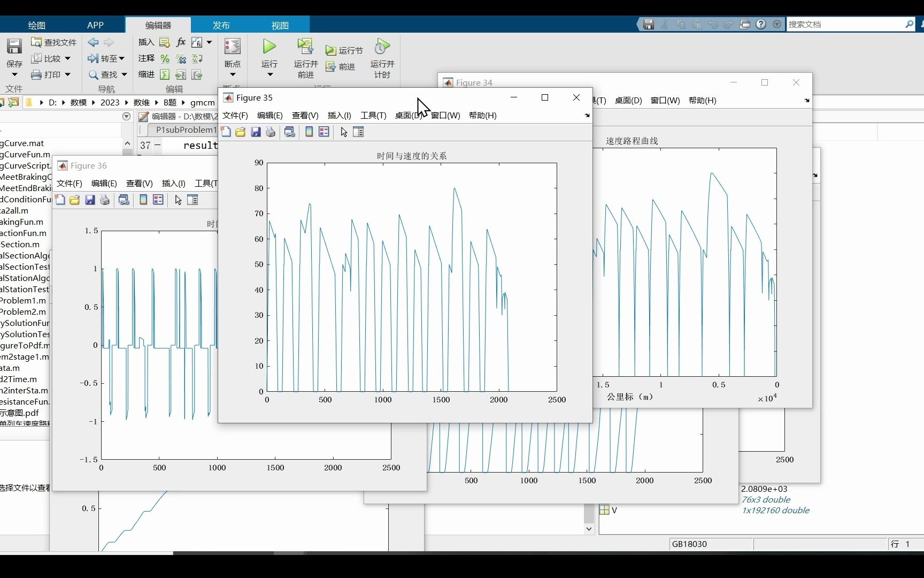Click the Insert Legend icon in Figure 35
924x578 pixels.
pos(324,132)
